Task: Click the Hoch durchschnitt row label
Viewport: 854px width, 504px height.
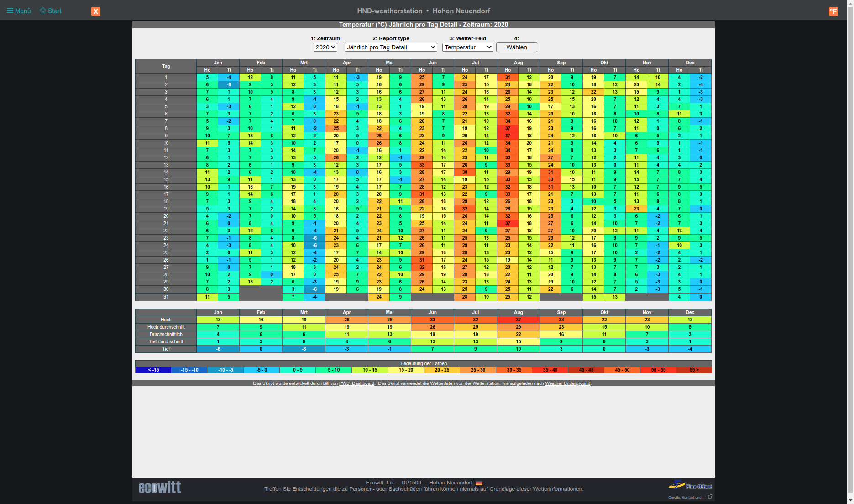Action: (x=166, y=327)
